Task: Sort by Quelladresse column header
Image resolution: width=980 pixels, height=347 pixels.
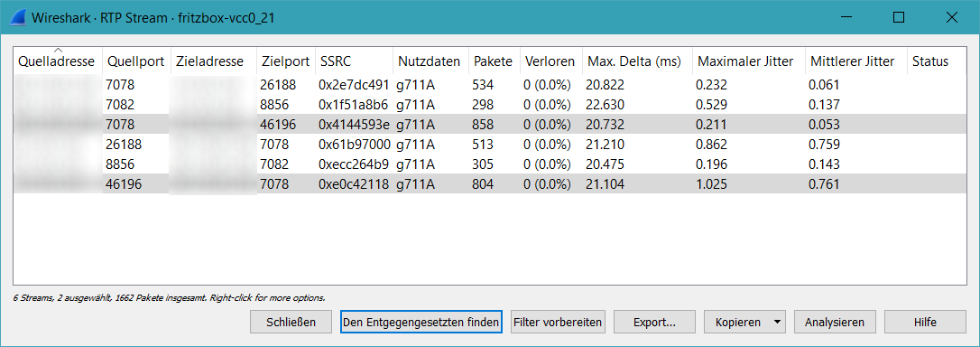Action: tap(57, 61)
